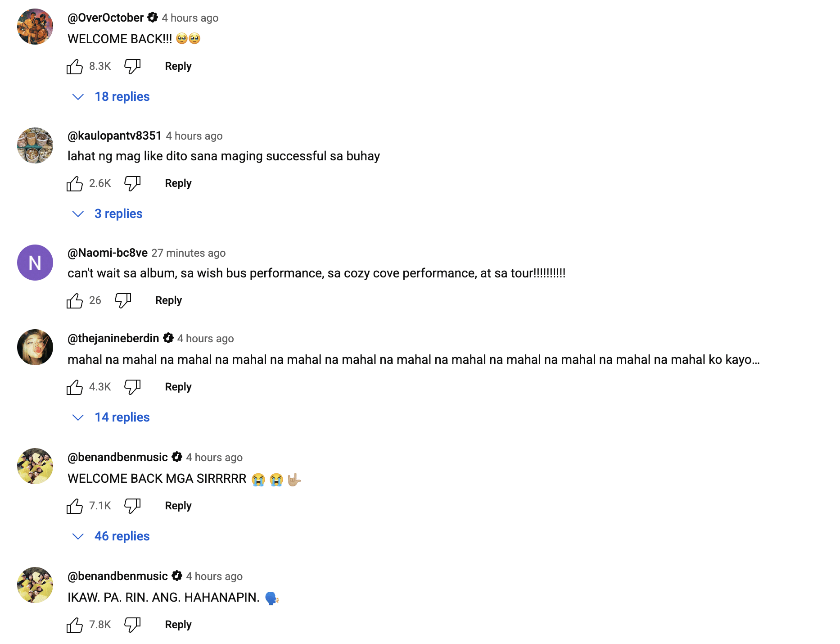Screen dimensions: 840x644
Task: Dislike @thejanineberdin's mahal na mahal comment
Action: pos(132,386)
